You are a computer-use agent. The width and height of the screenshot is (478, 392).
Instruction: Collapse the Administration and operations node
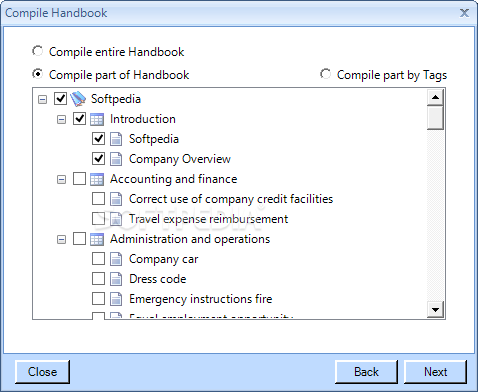[61, 240]
